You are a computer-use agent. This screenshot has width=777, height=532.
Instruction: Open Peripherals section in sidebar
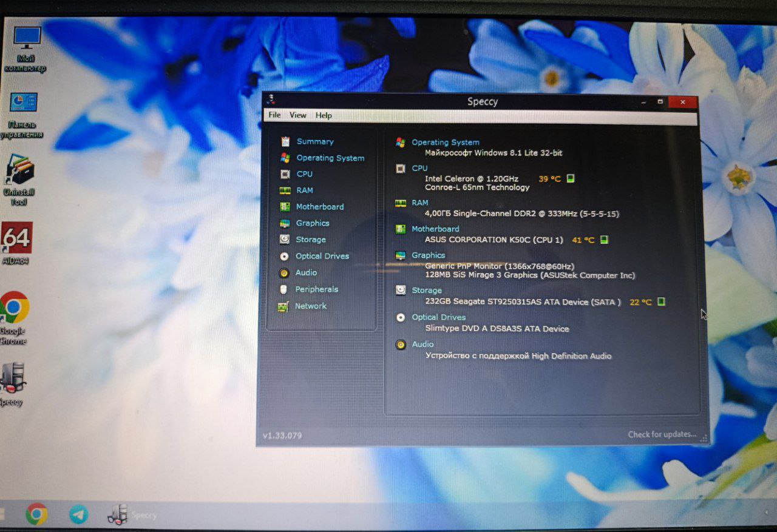click(316, 289)
